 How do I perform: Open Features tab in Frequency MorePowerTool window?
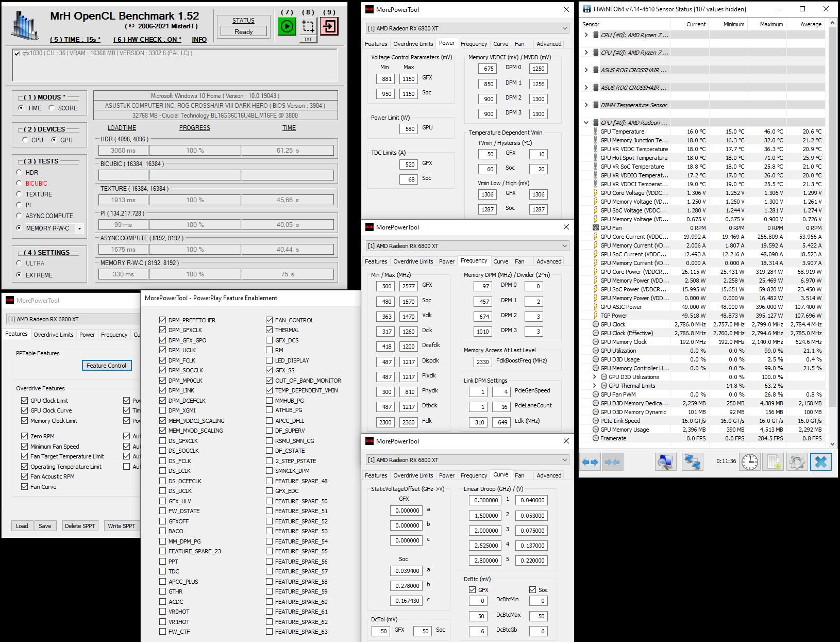coord(376,261)
